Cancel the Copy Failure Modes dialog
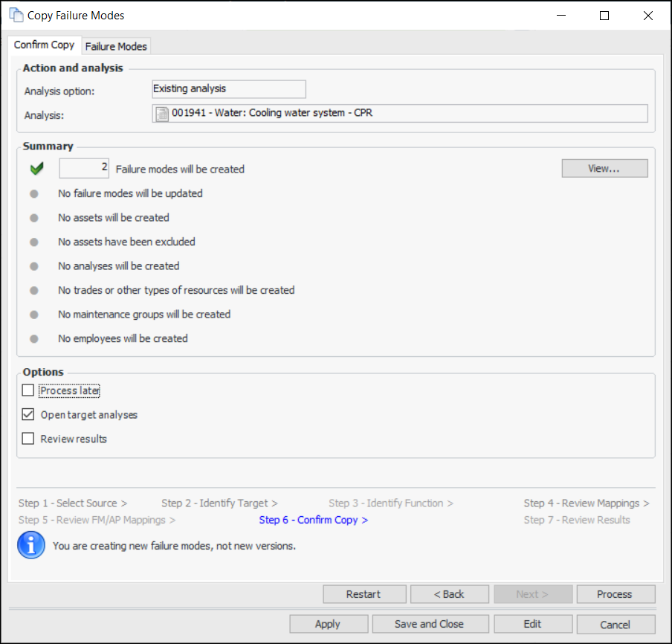This screenshot has width=672, height=644. coord(616,624)
